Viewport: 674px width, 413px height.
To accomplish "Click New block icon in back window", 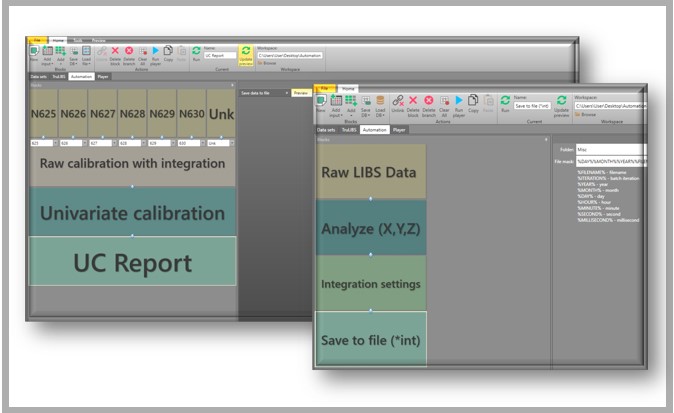I will (34, 51).
